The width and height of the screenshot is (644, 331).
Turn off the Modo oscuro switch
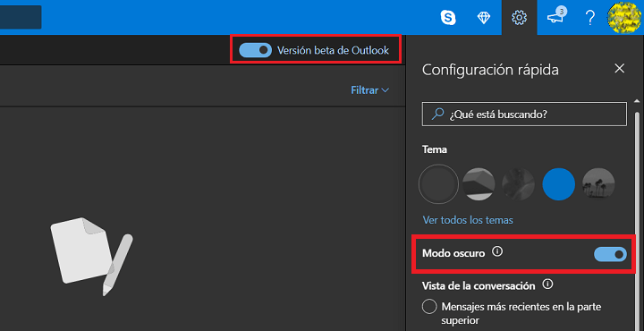click(x=610, y=255)
